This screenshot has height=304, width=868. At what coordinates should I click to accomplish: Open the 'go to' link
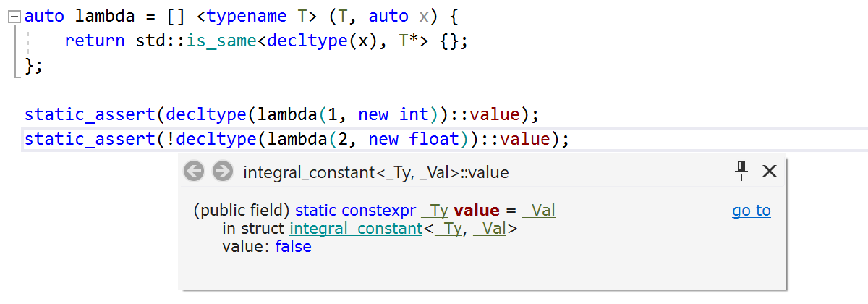coord(752,211)
